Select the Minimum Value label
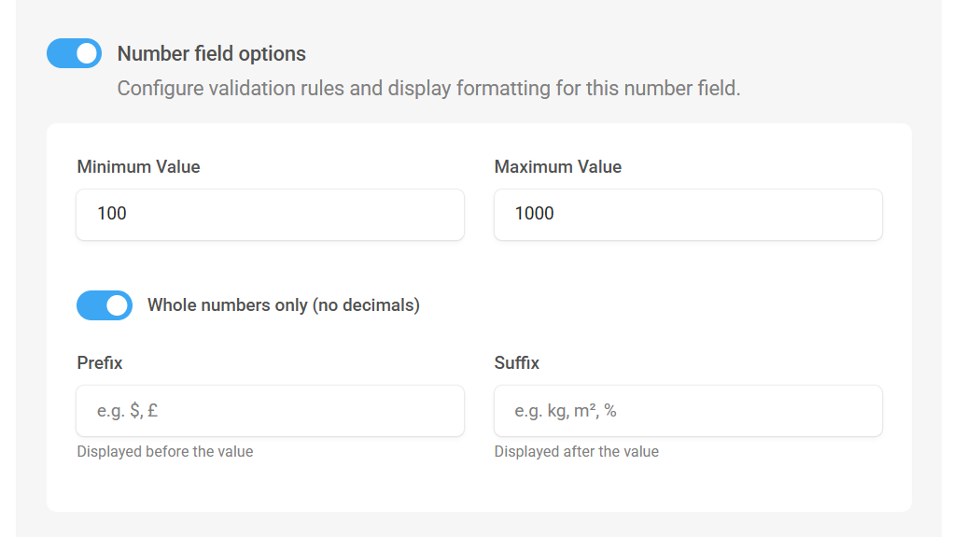The width and height of the screenshot is (980, 537). click(x=138, y=167)
